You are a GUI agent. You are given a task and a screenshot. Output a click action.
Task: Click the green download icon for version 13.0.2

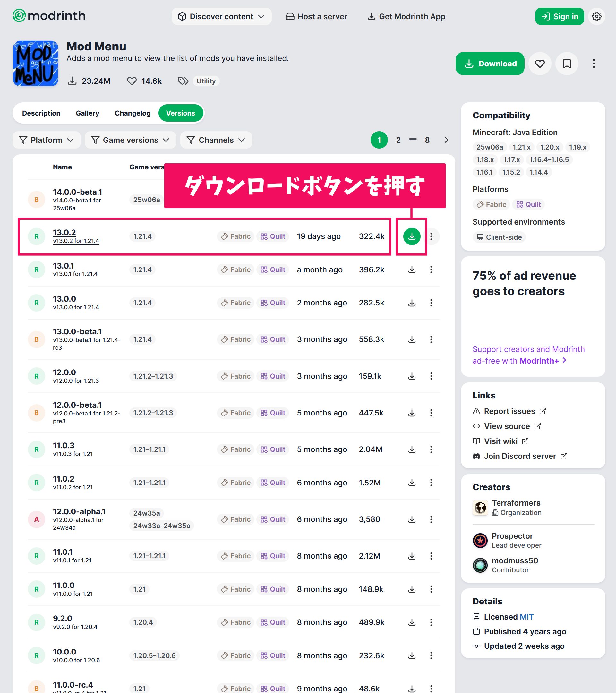coord(412,236)
